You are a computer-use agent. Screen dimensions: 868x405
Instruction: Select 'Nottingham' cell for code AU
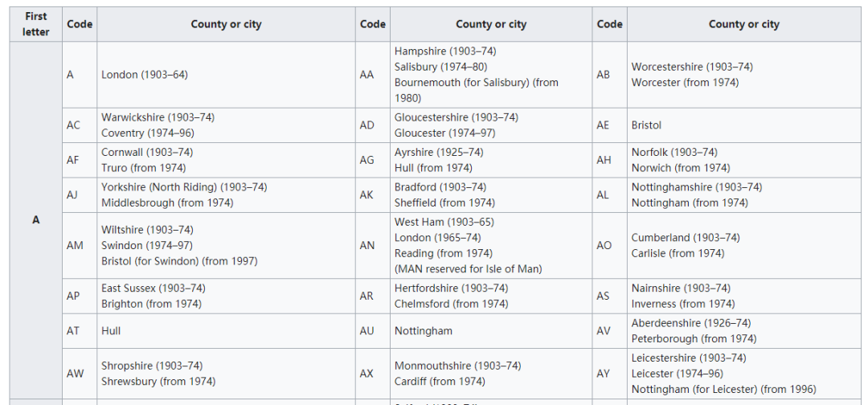[491, 331]
